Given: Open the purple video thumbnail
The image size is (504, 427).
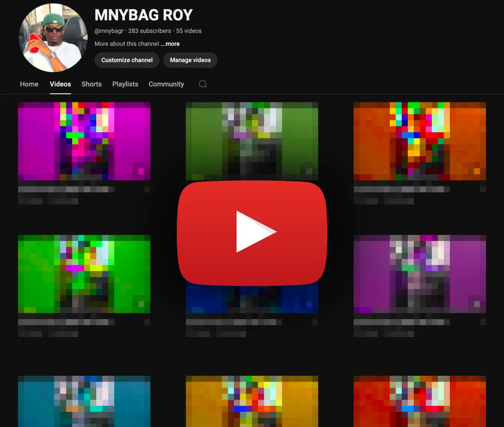Looking at the screenshot, I should (x=420, y=274).
